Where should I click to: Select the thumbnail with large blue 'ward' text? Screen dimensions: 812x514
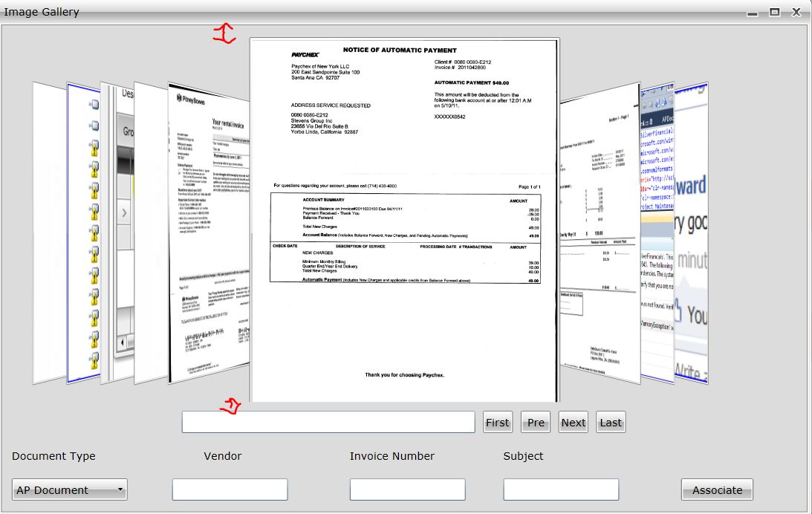click(692, 233)
